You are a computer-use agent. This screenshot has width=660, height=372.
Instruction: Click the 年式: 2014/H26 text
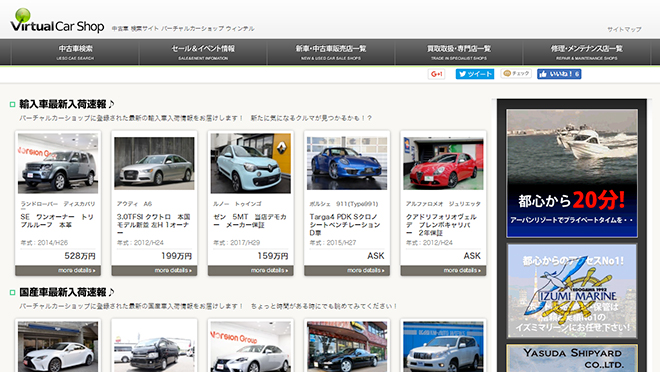tap(44, 243)
